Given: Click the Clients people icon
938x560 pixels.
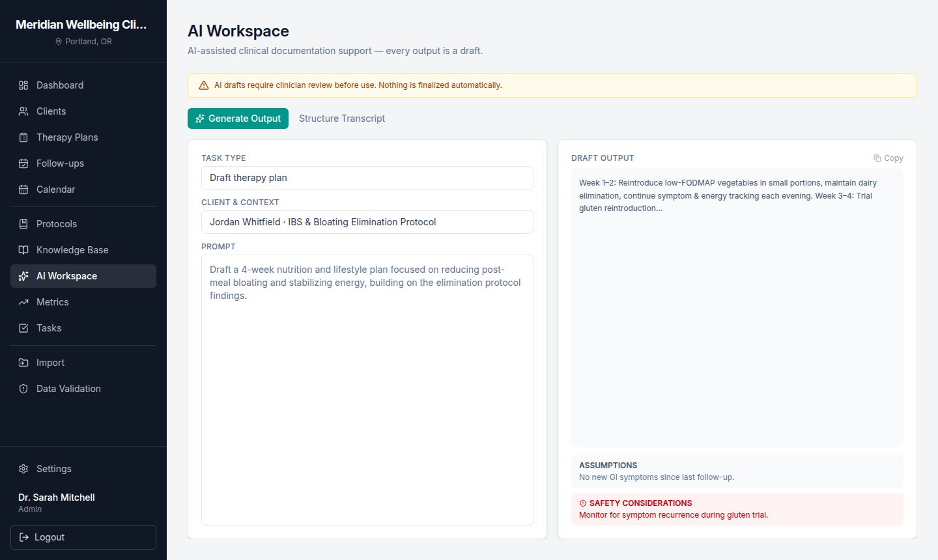Looking at the screenshot, I should click(23, 111).
